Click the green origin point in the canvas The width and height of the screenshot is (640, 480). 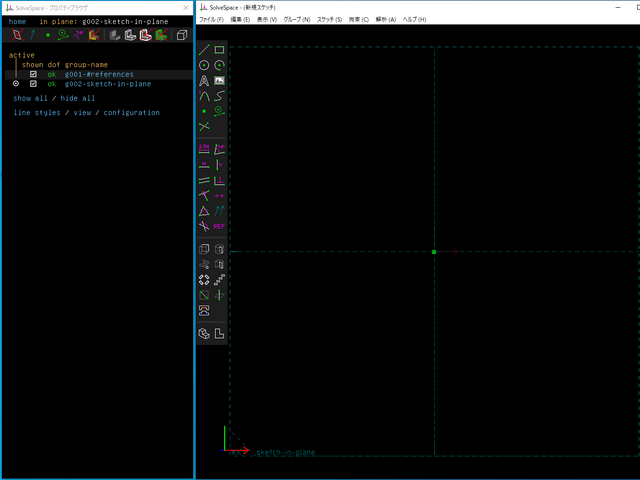tap(434, 252)
